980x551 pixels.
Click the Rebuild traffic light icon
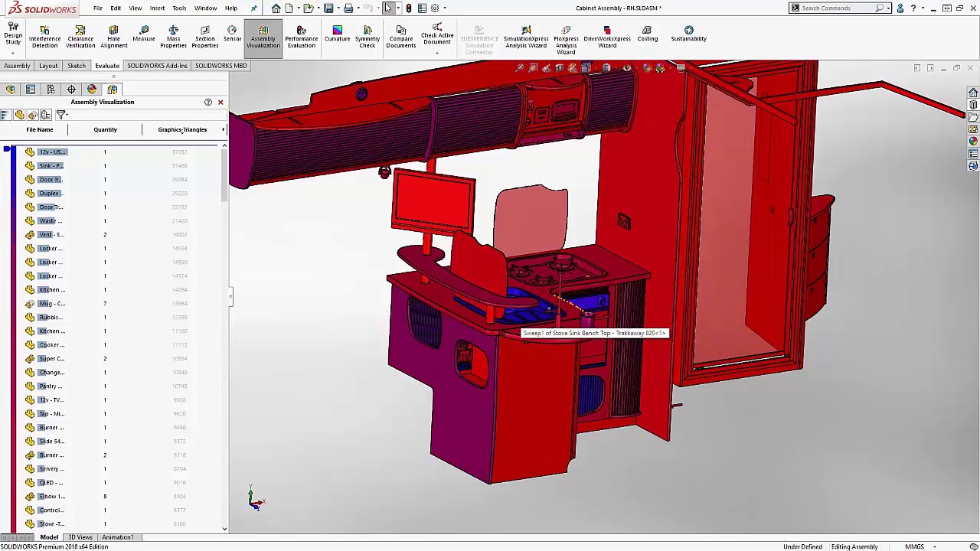(409, 8)
